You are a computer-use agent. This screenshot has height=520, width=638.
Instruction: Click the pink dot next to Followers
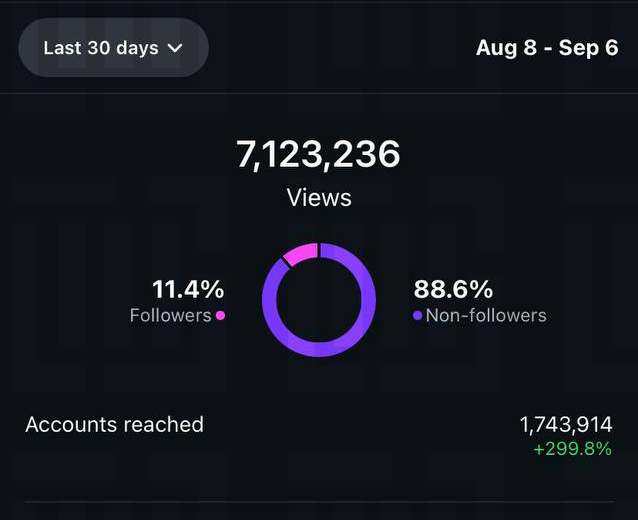pos(220,316)
